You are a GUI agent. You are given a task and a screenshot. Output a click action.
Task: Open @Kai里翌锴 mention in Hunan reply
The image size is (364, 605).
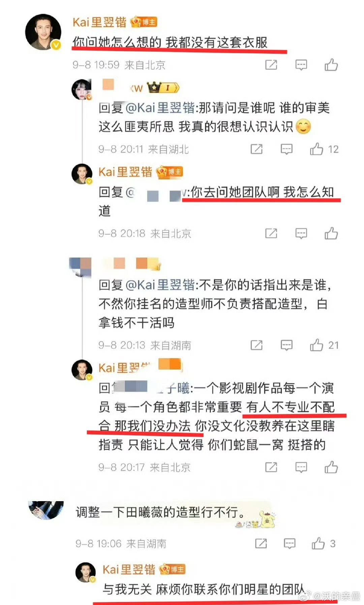pos(160,285)
